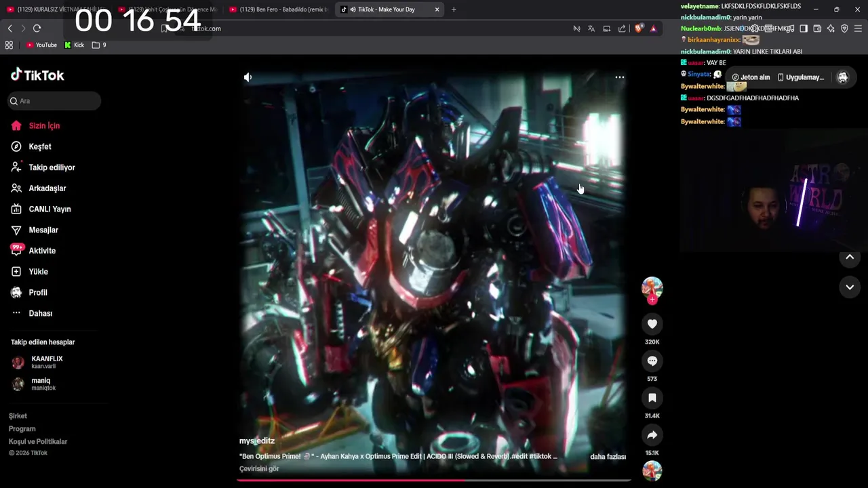868x488 pixels.
Task: Click share icon in address bar
Action: [622, 28]
